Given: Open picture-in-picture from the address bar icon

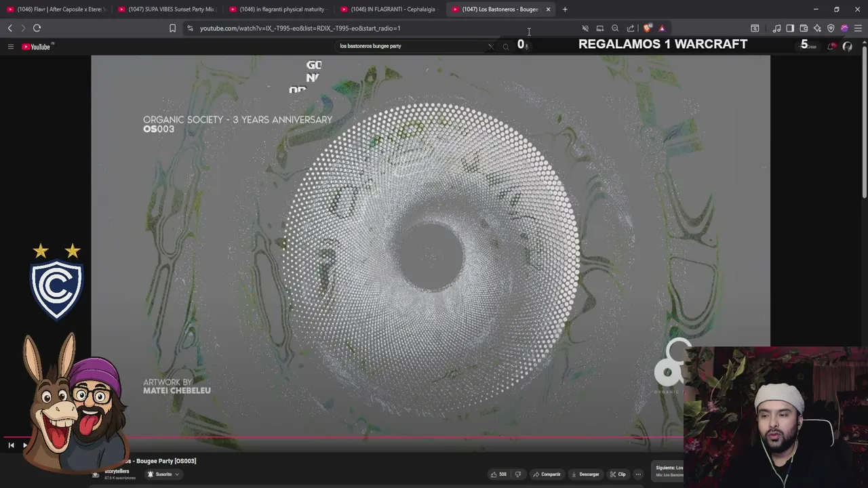Looking at the screenshot, I should click(x=600, y=28).
